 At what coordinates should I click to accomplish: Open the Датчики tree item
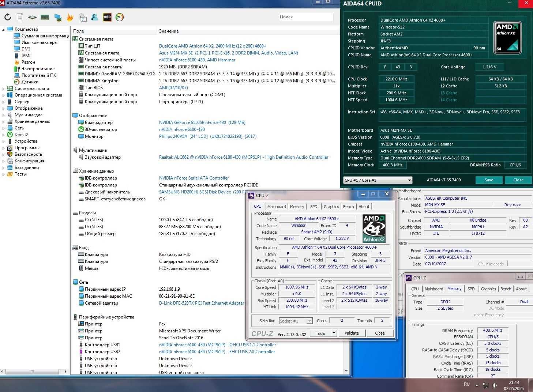pos(30,82)
